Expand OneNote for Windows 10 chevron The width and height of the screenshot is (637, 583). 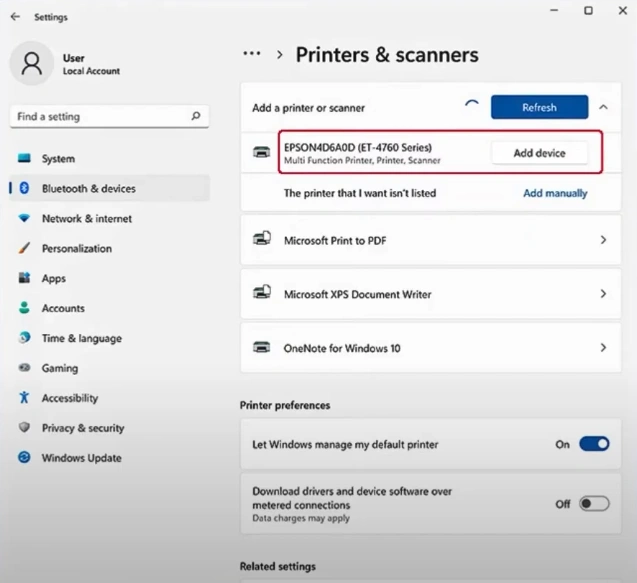603,348
